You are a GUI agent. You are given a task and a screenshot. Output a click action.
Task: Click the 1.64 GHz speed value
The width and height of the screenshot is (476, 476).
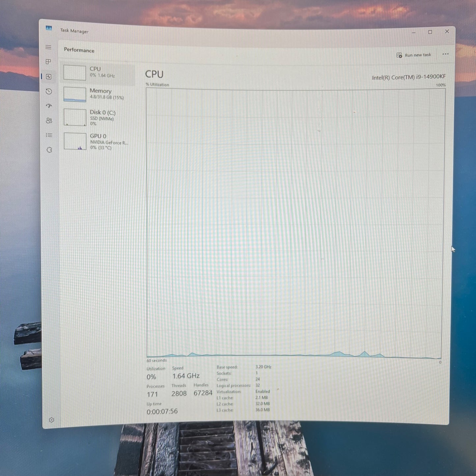pos(186,376)
